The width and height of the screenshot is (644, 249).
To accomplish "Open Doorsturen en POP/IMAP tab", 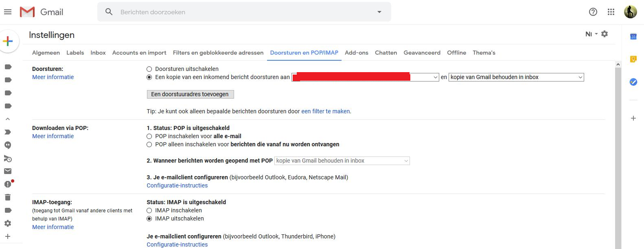I will (x=304, y=53).
